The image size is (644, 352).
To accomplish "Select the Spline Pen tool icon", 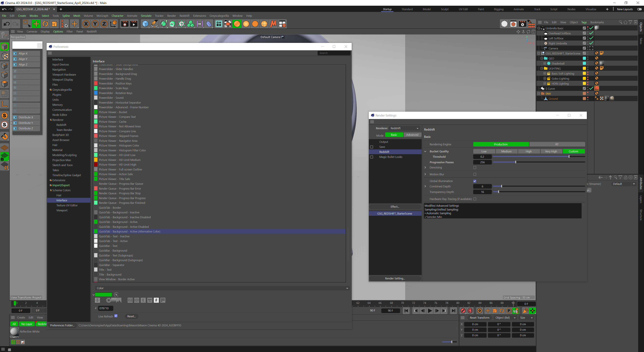I will coord(154,24).
